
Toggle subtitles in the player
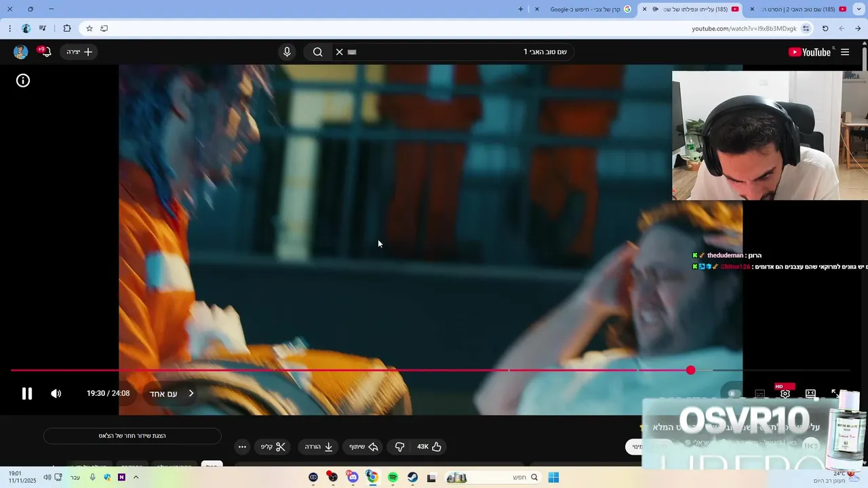[x=760, y=393]
